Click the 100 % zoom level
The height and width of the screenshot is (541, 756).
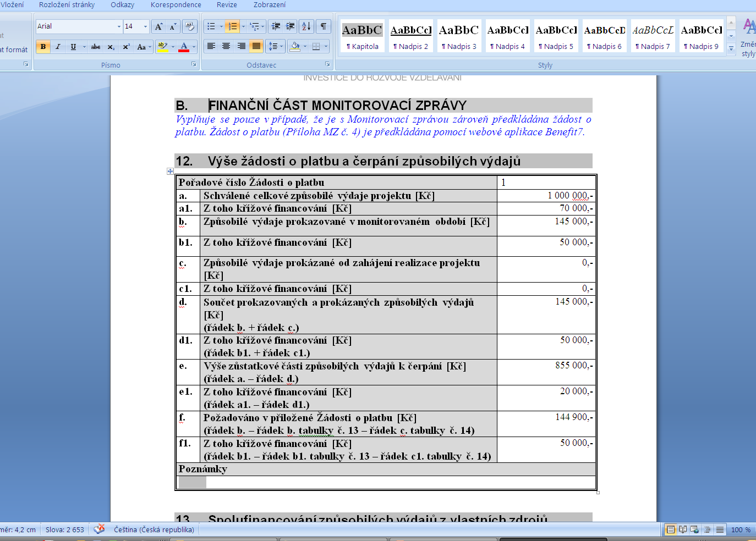tap(741, 530)
